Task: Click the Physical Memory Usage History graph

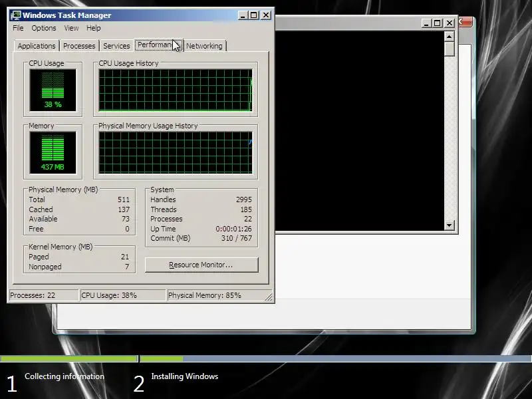Action: [x=176, y=153]
